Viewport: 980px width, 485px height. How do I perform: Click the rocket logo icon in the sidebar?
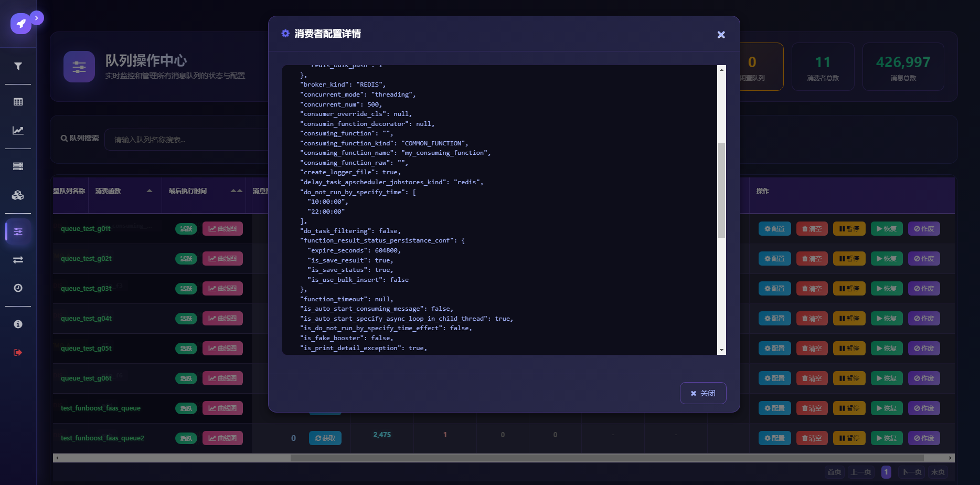(x=21, y=24)
